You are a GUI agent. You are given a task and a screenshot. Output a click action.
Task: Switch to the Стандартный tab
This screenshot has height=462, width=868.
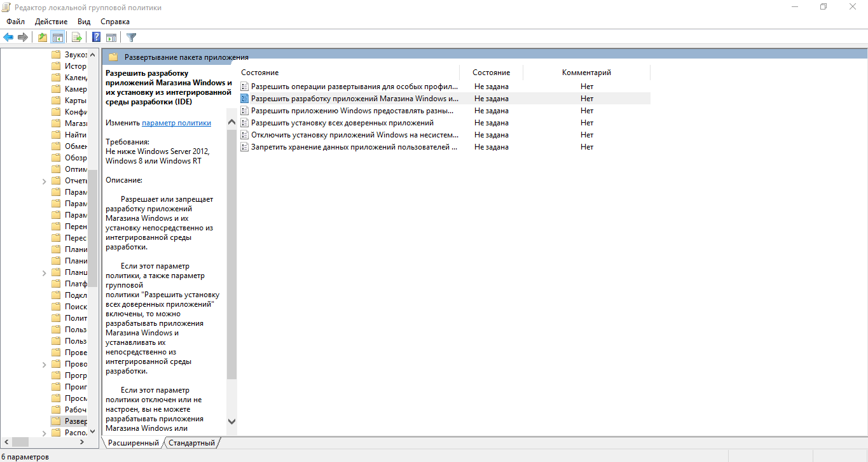191,443
